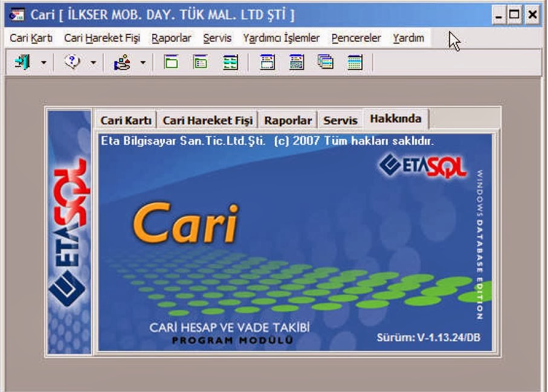This screenshot has height=392, width=548.
Task: Open the Yardımcı İşlemler menu
Action: click(282, 37)
